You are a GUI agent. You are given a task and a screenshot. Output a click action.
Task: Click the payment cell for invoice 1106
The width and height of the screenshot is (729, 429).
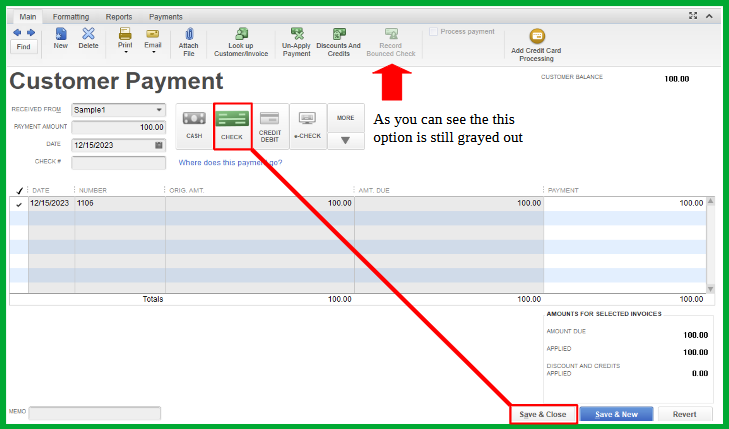tap(624, 204)
